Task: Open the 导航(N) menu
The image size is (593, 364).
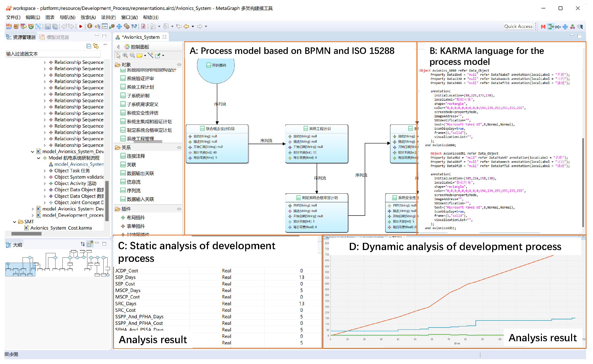Action: [x=68, y=17]
